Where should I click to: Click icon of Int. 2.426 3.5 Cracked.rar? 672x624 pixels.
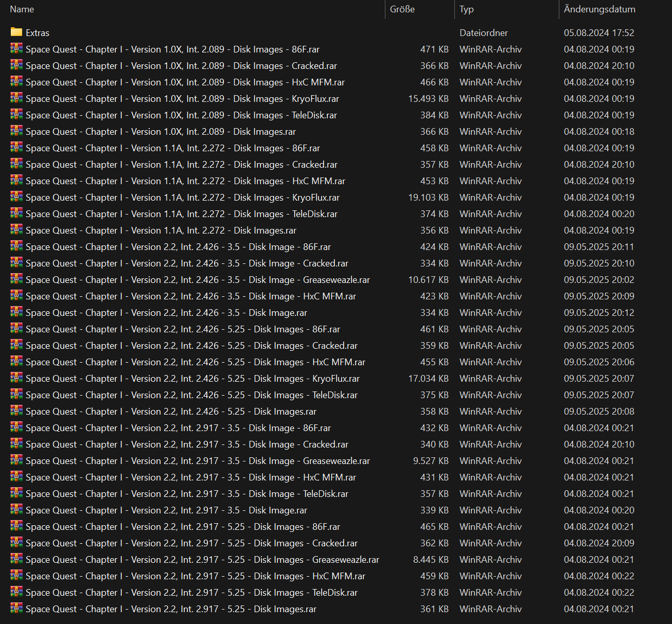(16, 262)
